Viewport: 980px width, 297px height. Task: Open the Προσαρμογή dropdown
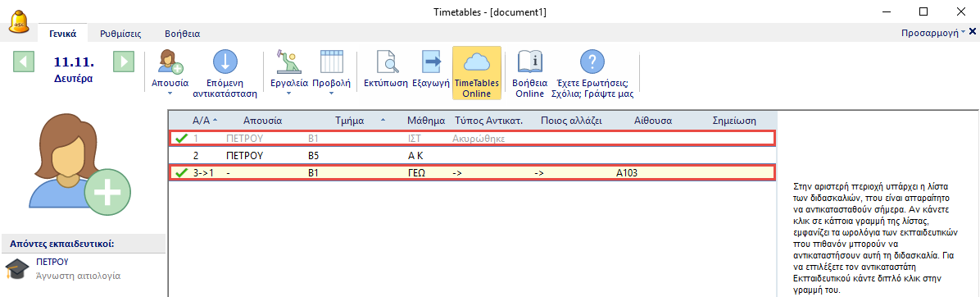(933, 33)
